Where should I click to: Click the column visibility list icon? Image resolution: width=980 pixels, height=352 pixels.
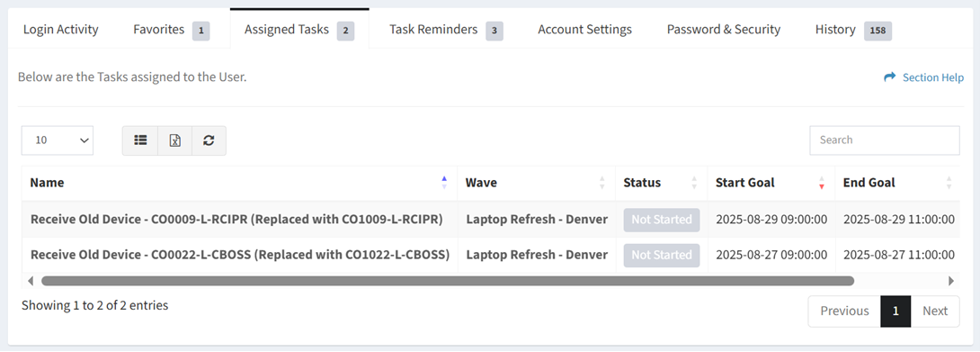pos(140,140)
